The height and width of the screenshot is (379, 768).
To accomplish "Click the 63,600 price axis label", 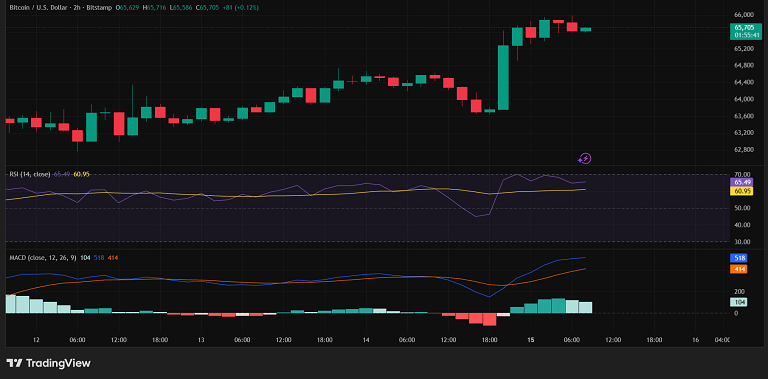I will tap(743, 117).
